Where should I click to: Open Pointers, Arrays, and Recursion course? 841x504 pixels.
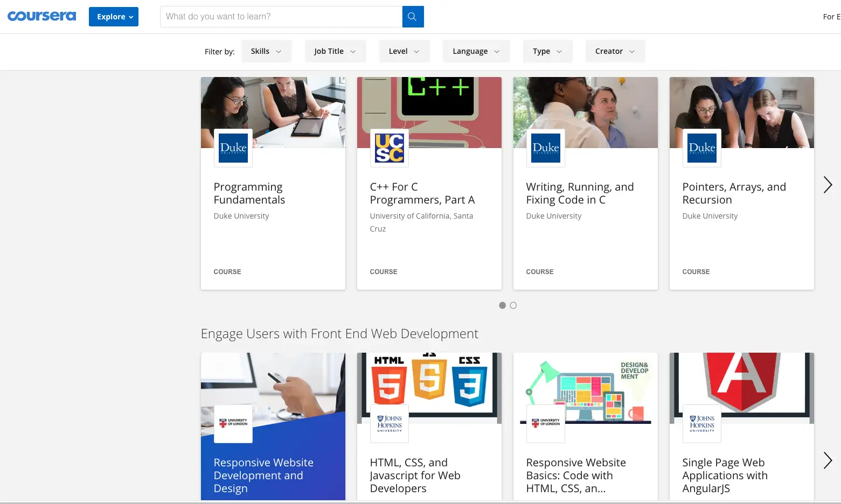tap(734, 193)
